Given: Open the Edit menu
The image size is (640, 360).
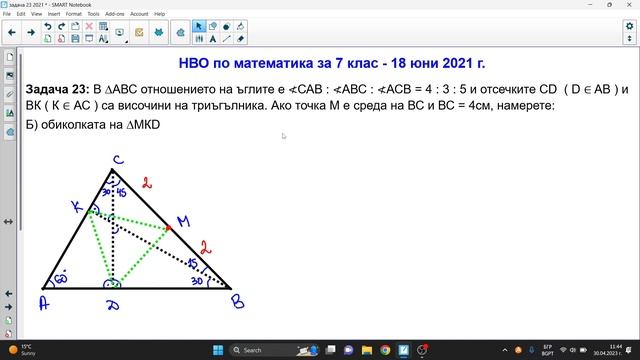Looking at the screenshot, I should click(21, 14).
